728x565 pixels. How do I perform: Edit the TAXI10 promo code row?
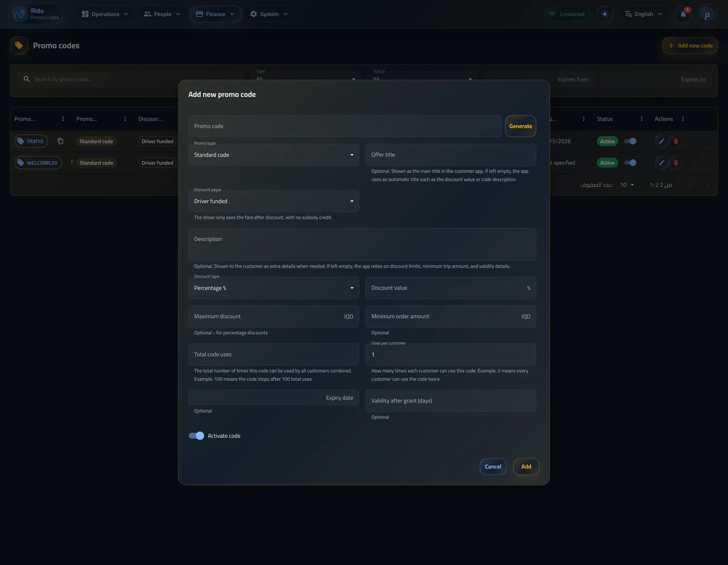(x=662, y=141)
